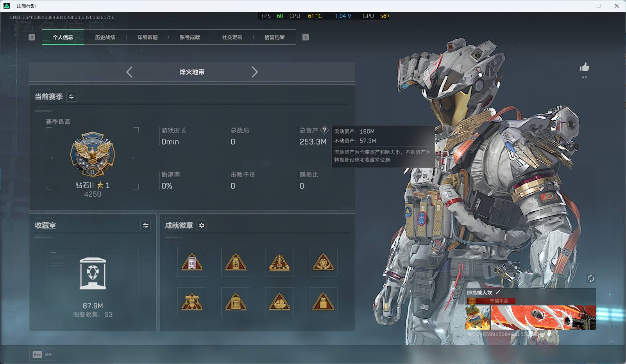Open the 收藏室 display case icon
626x364 pixels.
(93, 273)
